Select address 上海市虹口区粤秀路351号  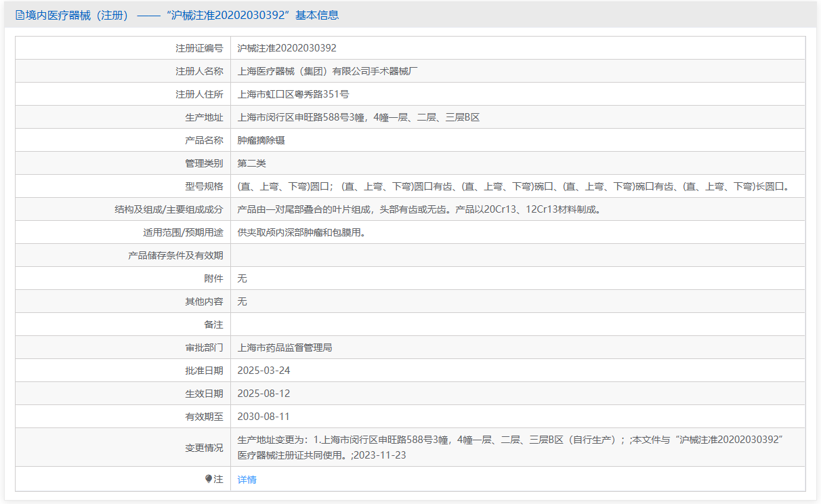(x=293, y=94)
